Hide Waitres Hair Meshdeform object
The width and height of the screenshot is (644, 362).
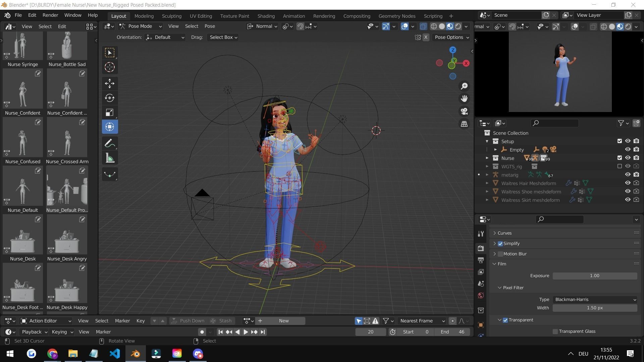628,183
